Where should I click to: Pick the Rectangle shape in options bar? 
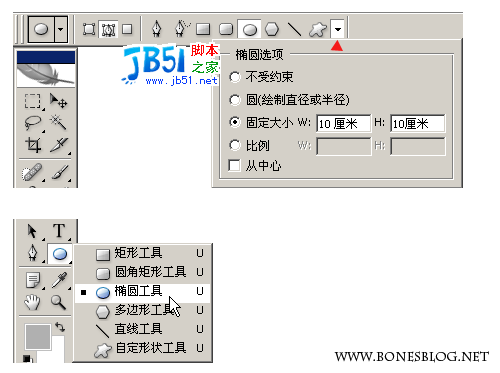tap(203, 29)
